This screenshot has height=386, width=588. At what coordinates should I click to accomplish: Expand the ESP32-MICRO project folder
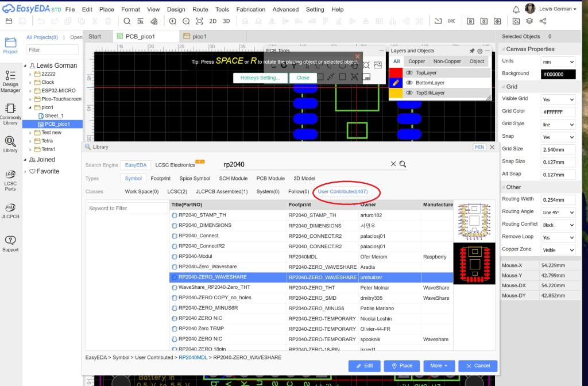coord(31,90)
